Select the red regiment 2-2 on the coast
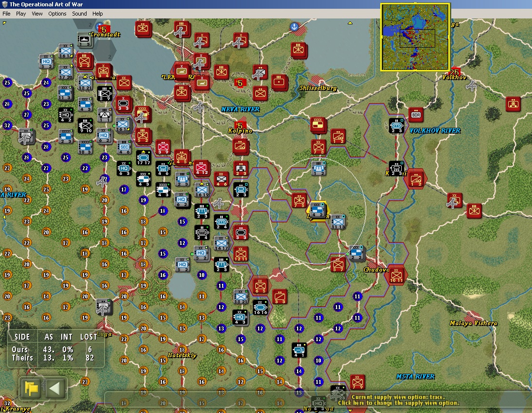The height and width of the screenshot is (413, 532). pyautogui.click(x=85, y=61)
